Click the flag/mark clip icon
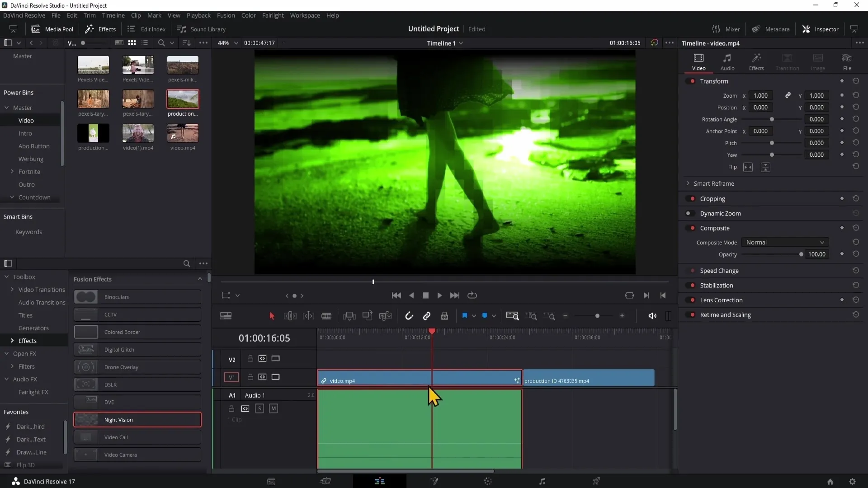 (465, 315)
